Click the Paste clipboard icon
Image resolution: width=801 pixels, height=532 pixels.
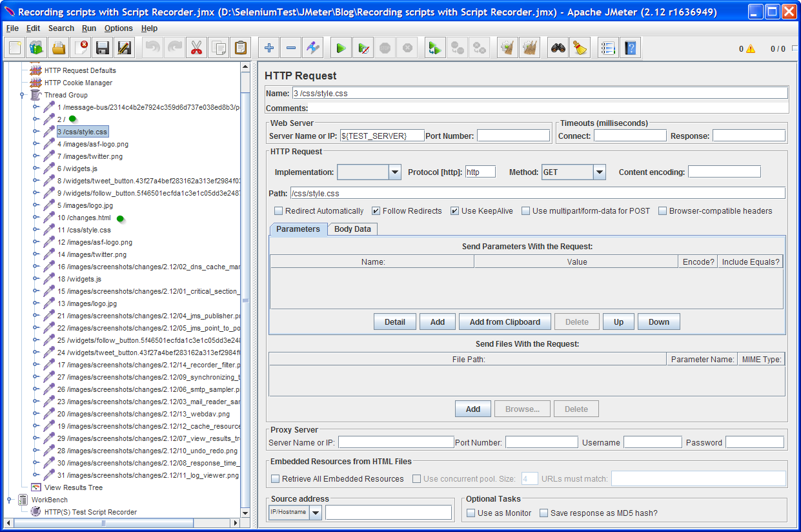[x=240, y=48]
